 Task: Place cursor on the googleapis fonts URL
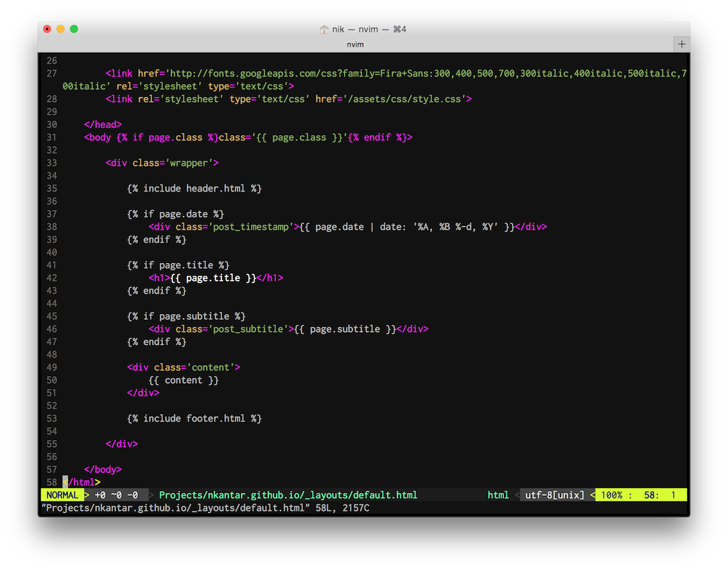tap(426, 73)
